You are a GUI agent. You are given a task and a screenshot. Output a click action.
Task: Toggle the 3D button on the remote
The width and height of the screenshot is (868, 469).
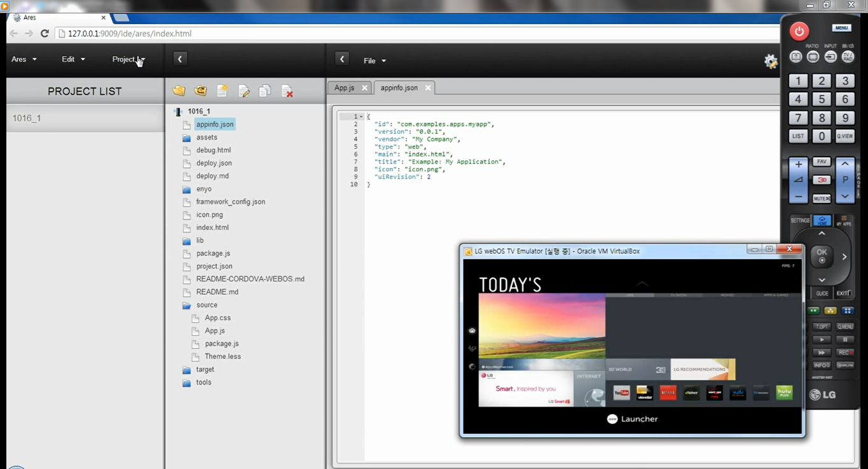[x=822, y=180]
